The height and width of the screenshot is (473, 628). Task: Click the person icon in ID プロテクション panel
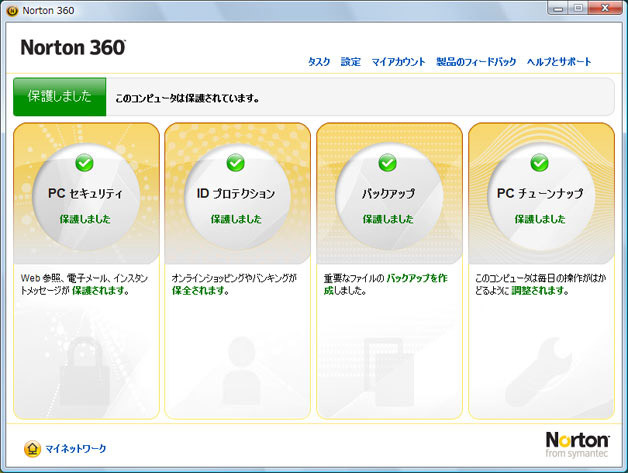coord(242,372)
